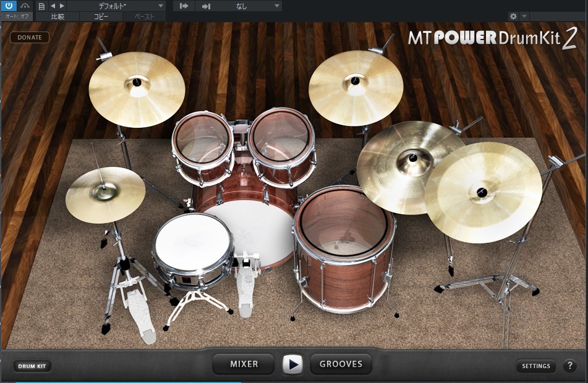Click the question mark help icon
The width and height of the screenshot is (588, 383).
pyautogui.click(x=569, y=366)
